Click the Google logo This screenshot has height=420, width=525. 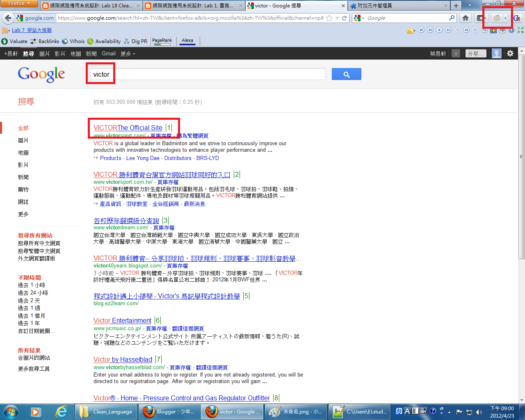41,74
